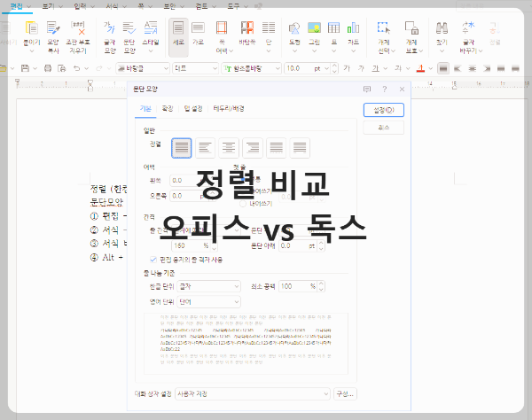Viewport: 532px width, 420px height.
Task: Toggle 편집 용지의 줄 격자 사용 checkbox
Action: tap(153, 260)
